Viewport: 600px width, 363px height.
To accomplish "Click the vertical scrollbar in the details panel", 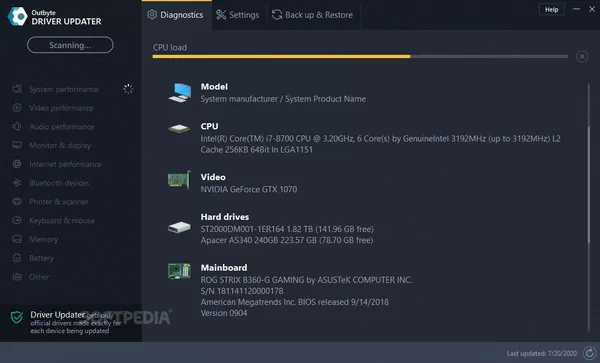I will 588,184.
